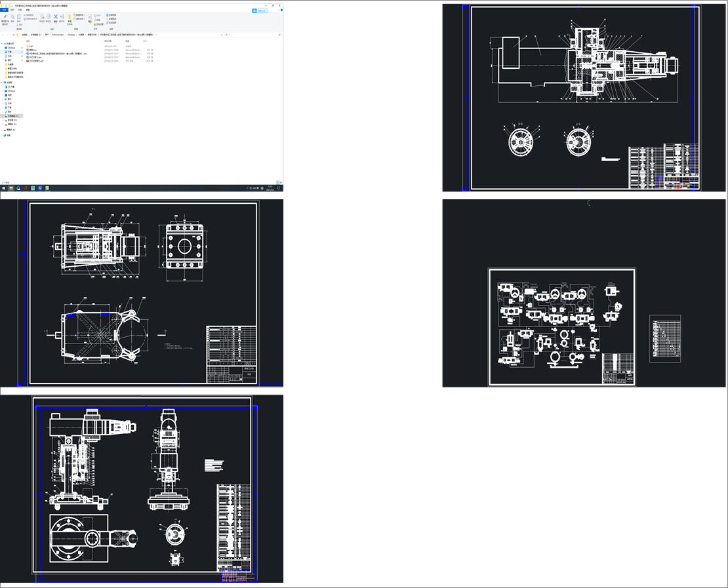Open the CAD folder in the file list

[x=31, y=47]
